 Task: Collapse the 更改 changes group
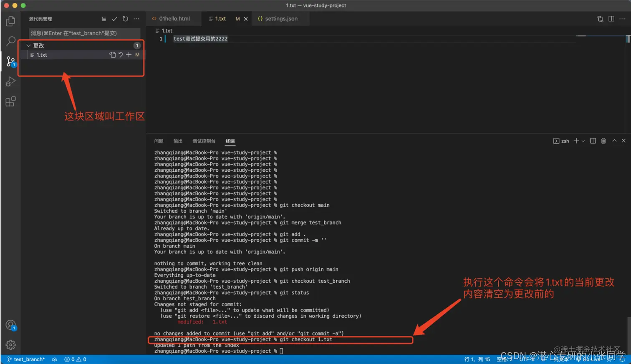[29, 45]
